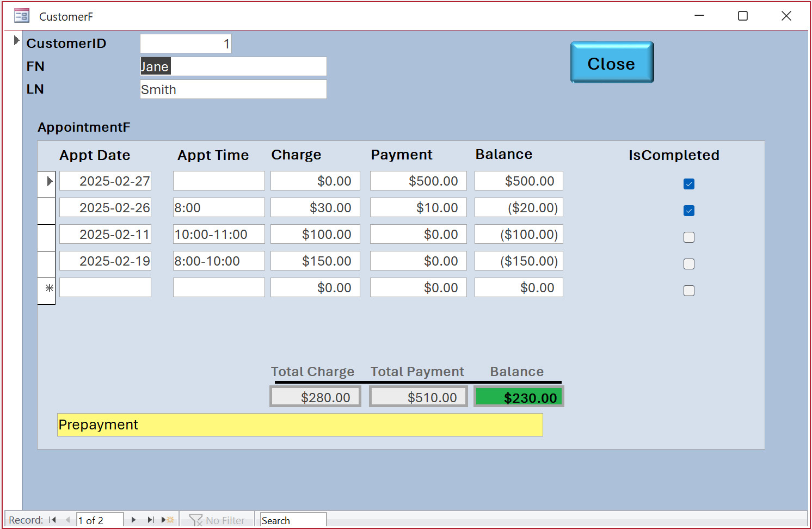Click the CustomerF form icon in title bar
Image resolution: width=812 pixels, height=529 pixels.
coord(22,16)
